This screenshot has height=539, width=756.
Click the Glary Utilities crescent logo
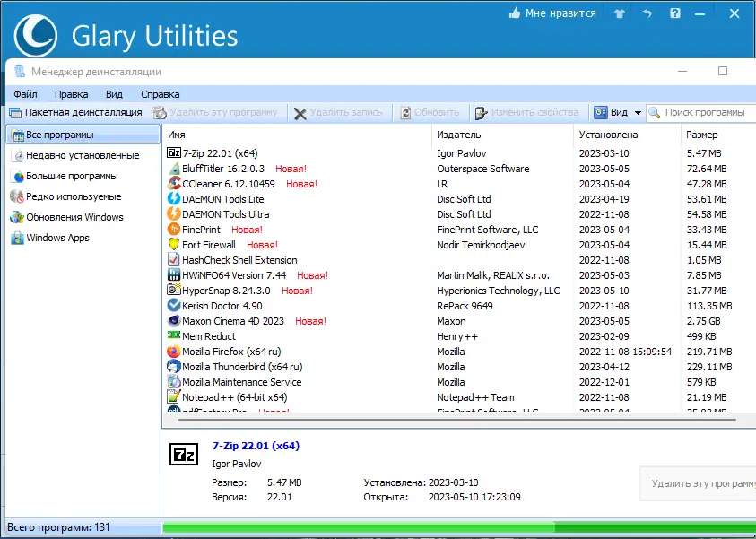click(x=36, y=36)
